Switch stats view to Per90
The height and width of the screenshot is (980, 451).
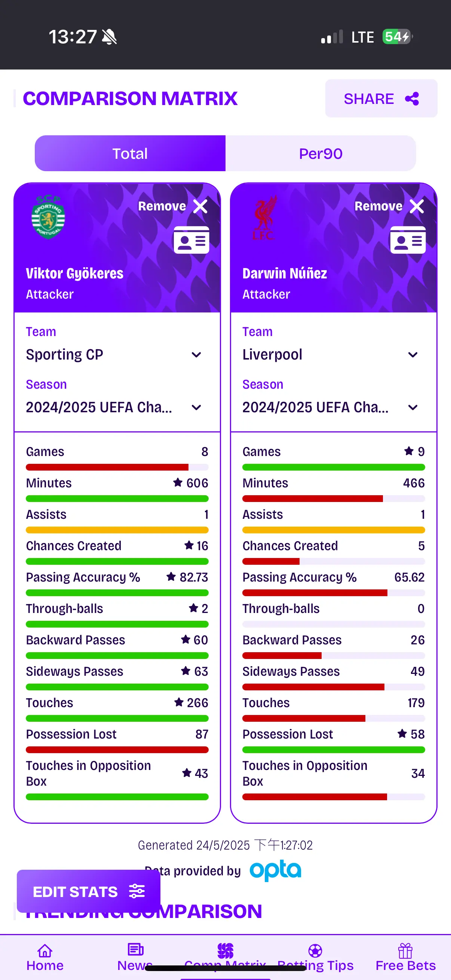tap(320, 153)
